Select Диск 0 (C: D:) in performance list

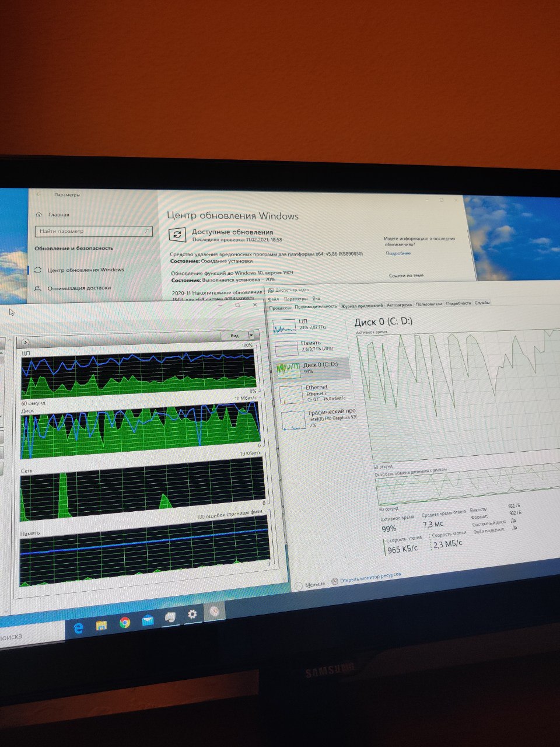[x=311, y=368]
